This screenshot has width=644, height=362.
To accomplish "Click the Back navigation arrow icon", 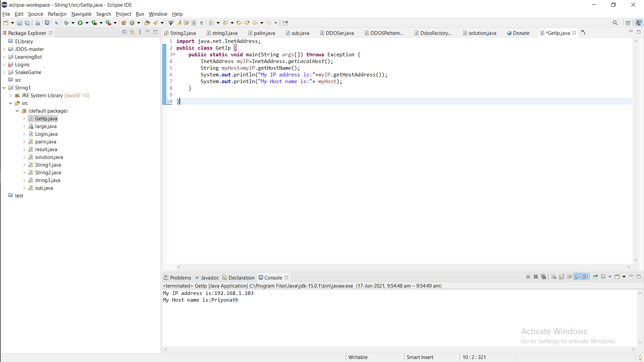I will pos(255,23).
